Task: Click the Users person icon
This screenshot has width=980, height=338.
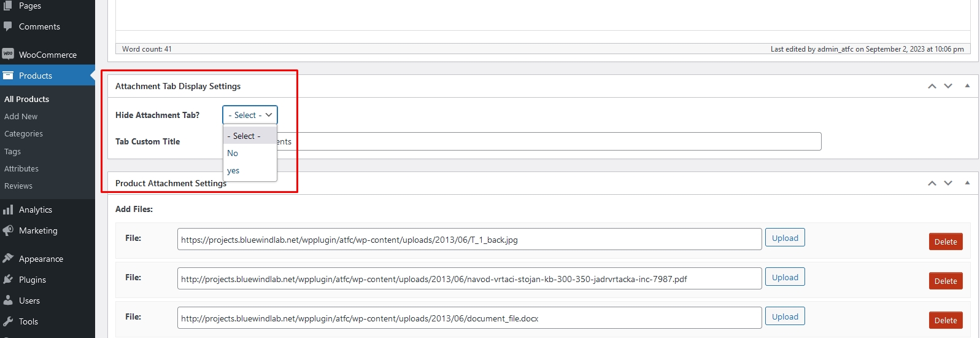Action: pyautogui.click(x=8, y=301)
